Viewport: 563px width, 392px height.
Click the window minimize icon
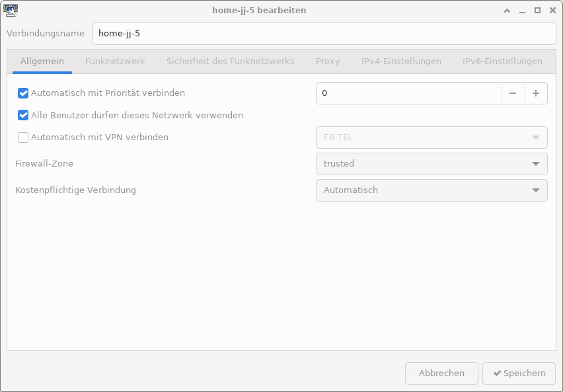[x=522, y=11]
